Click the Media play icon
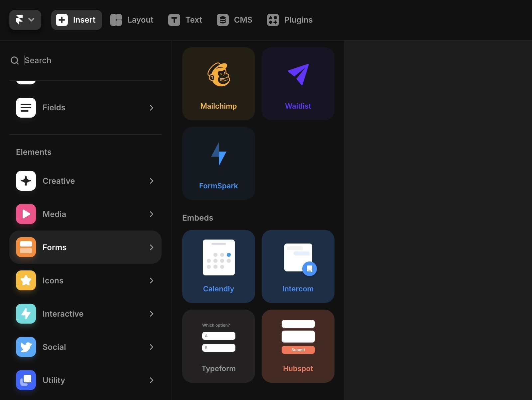532x400 pixels. coord(26,214)
